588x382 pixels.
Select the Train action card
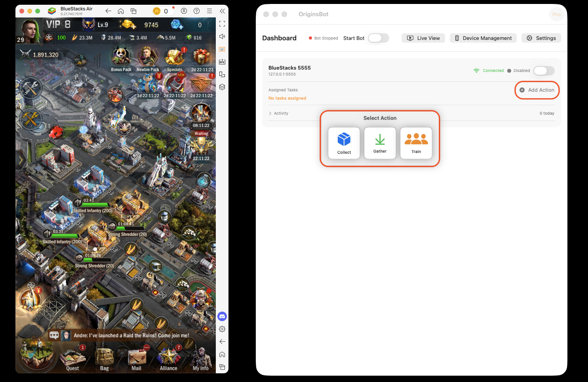(x=416, y=143)
